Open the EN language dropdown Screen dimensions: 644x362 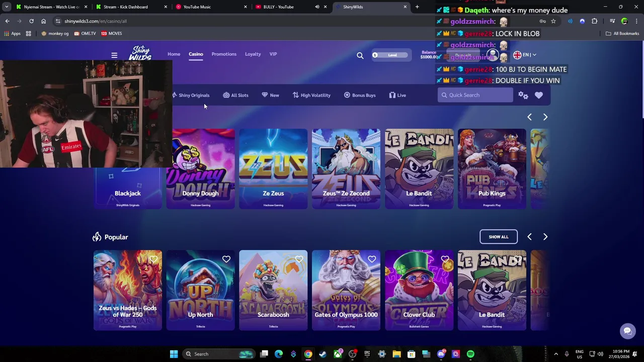pos(525,55)
